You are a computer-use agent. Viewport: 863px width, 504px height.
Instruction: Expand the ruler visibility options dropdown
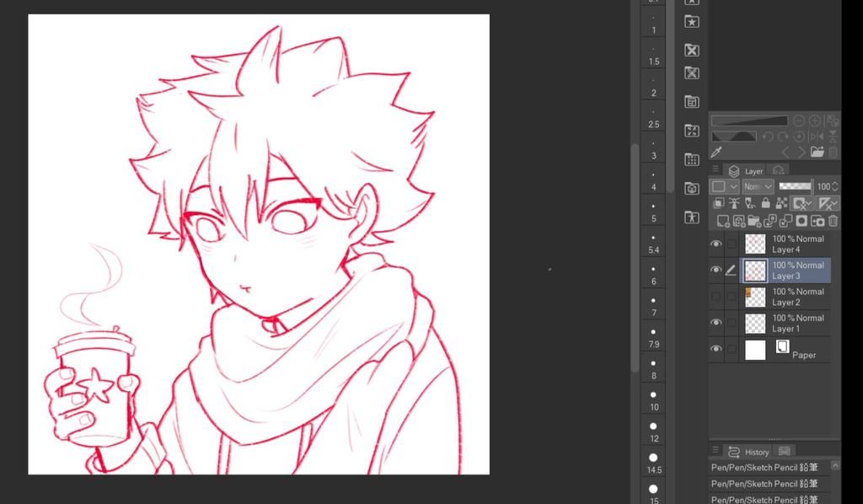(x=828, y=204)
